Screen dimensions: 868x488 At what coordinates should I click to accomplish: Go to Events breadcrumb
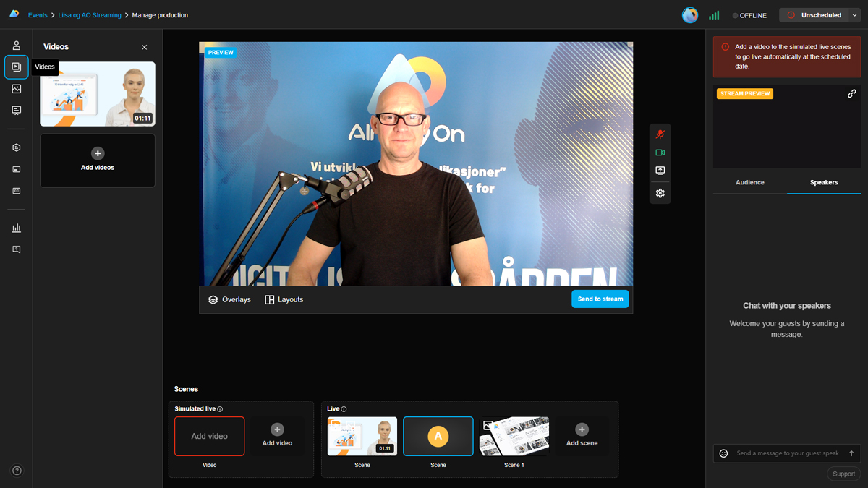coord(38,15)
